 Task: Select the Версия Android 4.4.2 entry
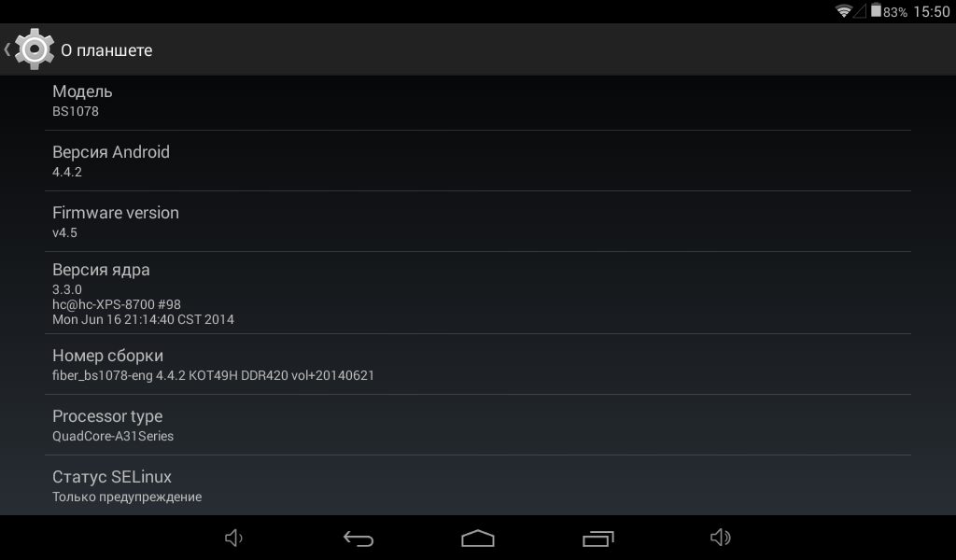click(478, 161)
